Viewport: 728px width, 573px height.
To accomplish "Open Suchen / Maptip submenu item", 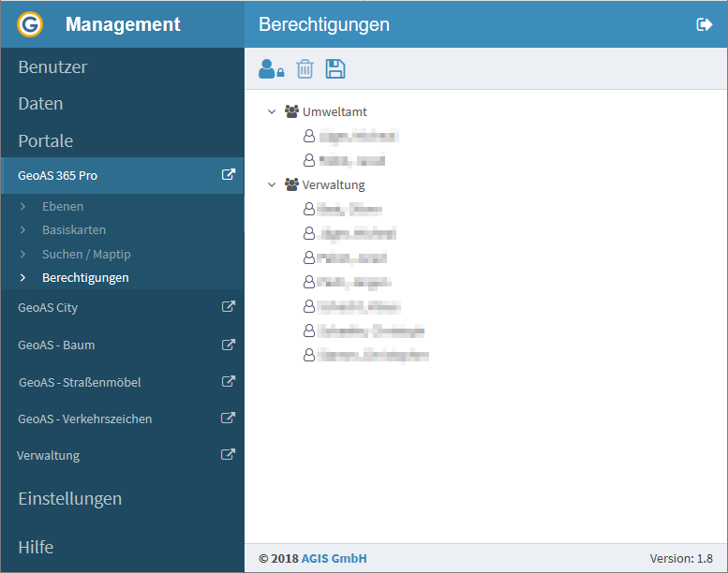I will tap(86, 255).
